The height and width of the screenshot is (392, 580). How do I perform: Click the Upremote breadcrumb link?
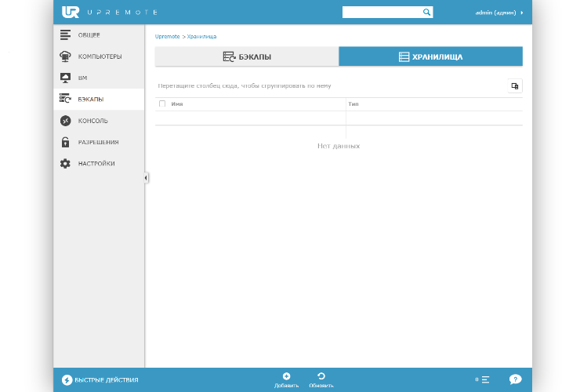(167, 37)
